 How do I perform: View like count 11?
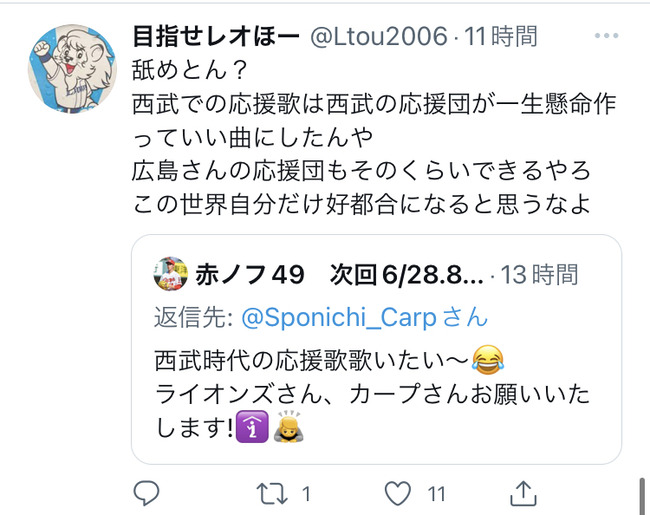click(437, 494)
